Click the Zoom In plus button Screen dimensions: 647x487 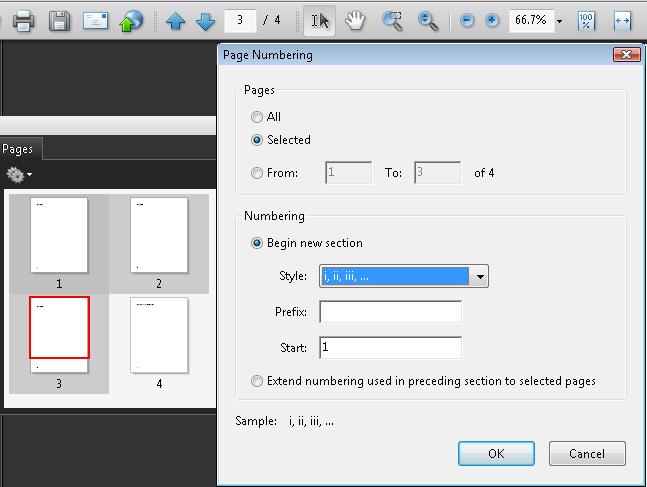(x=492, y=20)
